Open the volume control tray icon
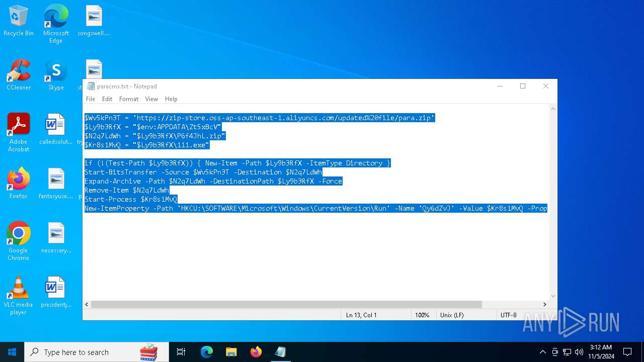Image resolution: width=644 pixels, height=362 pixels. click(579, 352)
